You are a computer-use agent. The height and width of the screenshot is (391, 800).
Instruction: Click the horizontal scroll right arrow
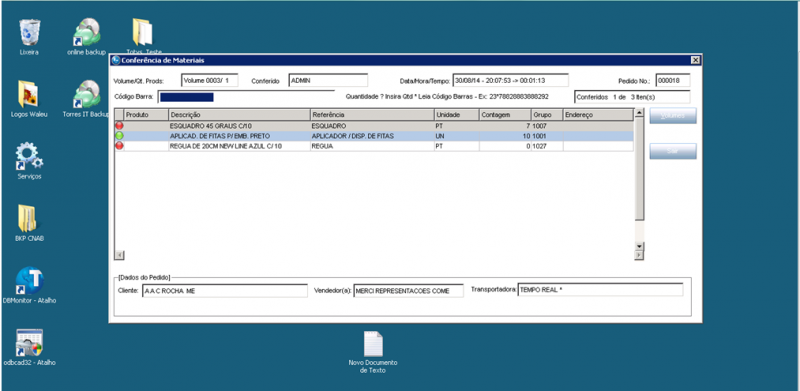[x=639, y=255]
